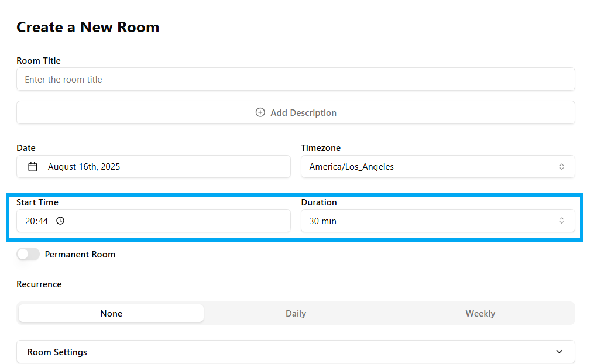Select None recurrence option
594x364 pixels.
pyautogui.click(x=111, y=314)
